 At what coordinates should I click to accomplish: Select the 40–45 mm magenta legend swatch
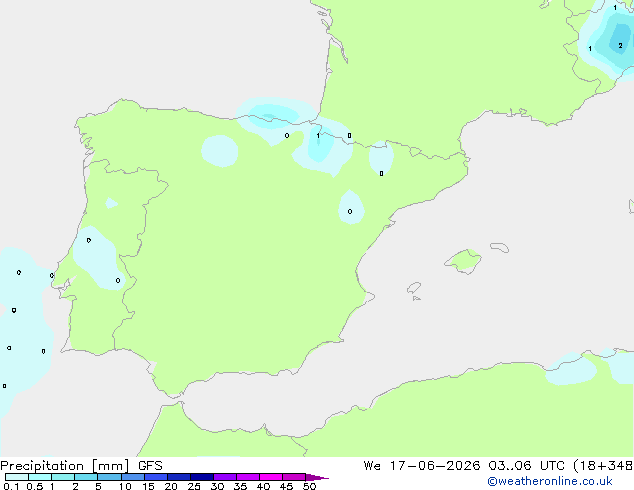[x=271, y=477]
